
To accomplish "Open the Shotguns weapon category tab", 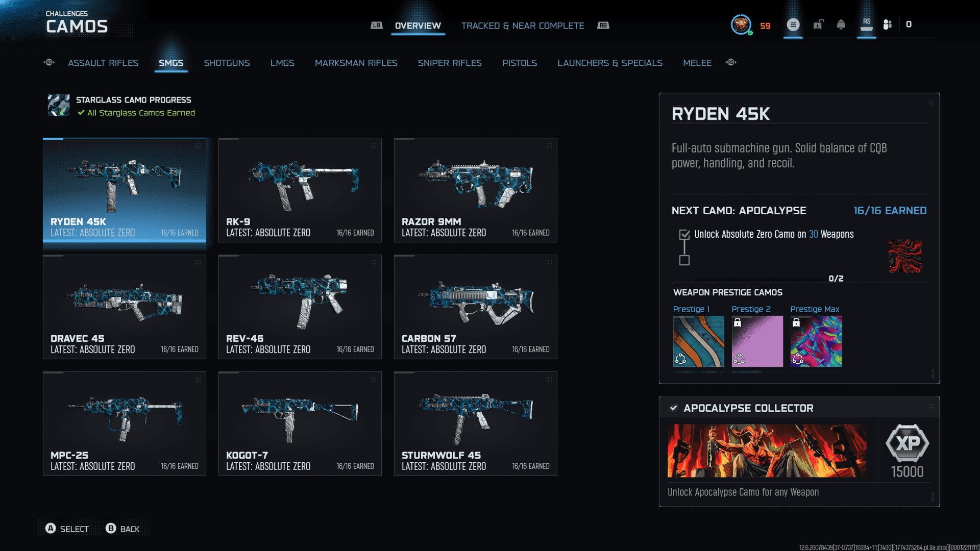I will (x=227, y=63).
